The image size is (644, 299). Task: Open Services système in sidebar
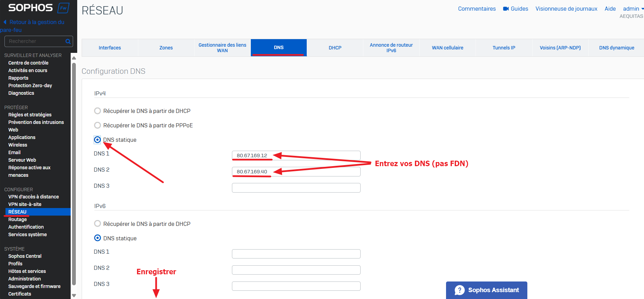coord(27,234)
